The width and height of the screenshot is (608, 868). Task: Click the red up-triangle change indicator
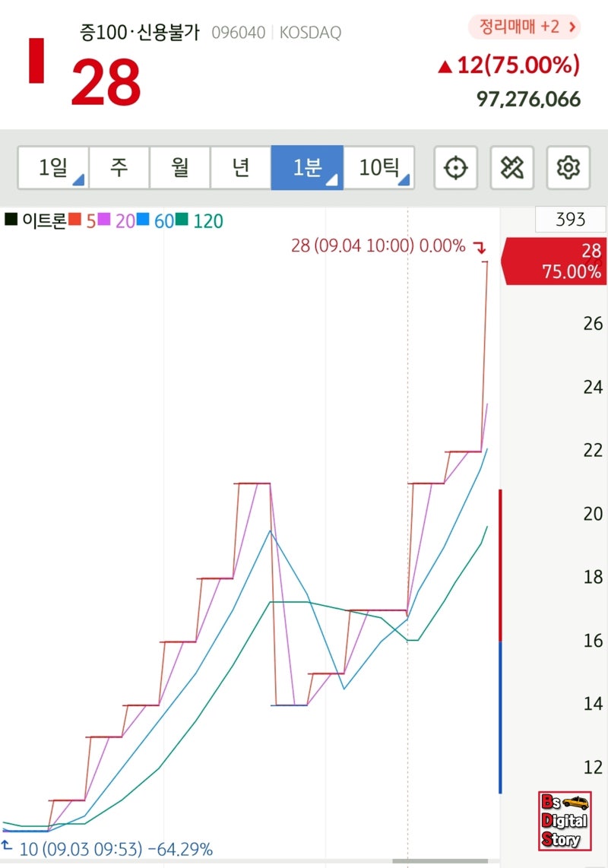(445, 68)
